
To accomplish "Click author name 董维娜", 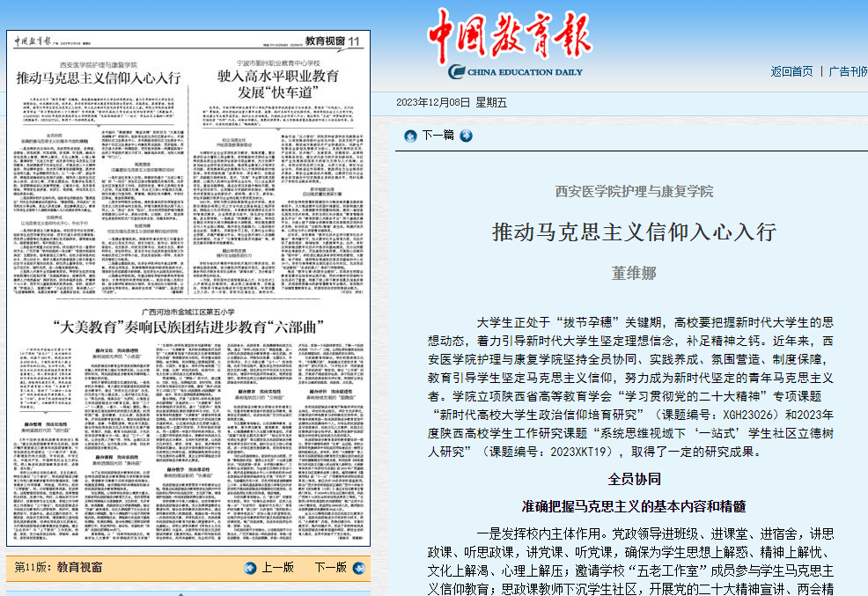I will tap(634, 273).
